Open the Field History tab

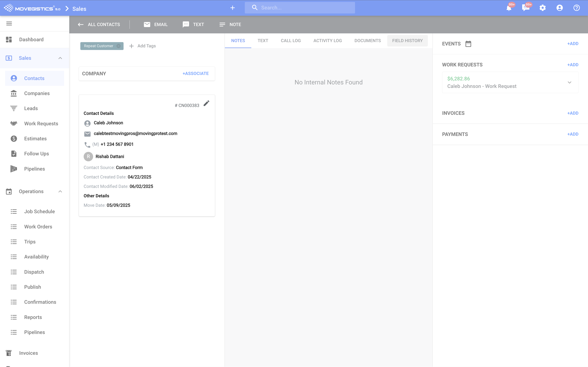tap(407, 41)
